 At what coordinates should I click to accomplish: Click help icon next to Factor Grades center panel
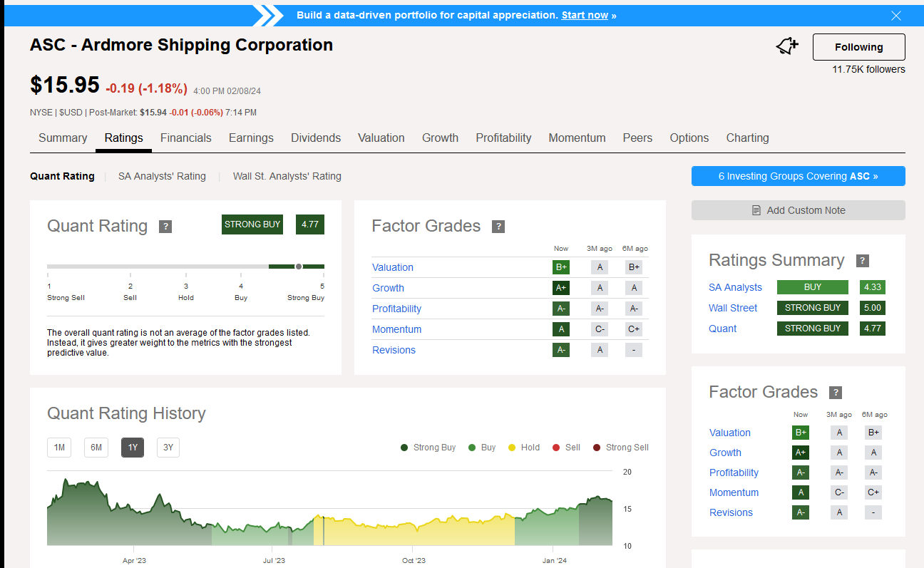pyautogui.click(x=498, y=227)
